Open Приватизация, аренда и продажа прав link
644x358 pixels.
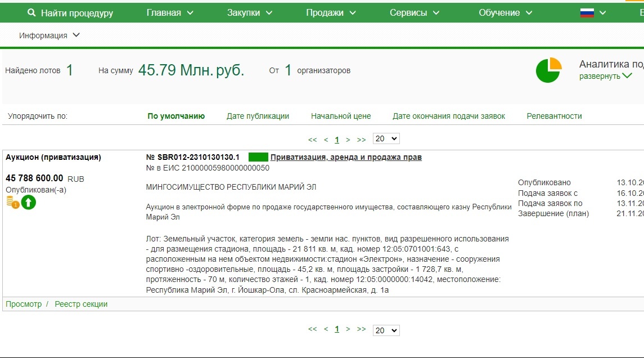pos(346,158)
